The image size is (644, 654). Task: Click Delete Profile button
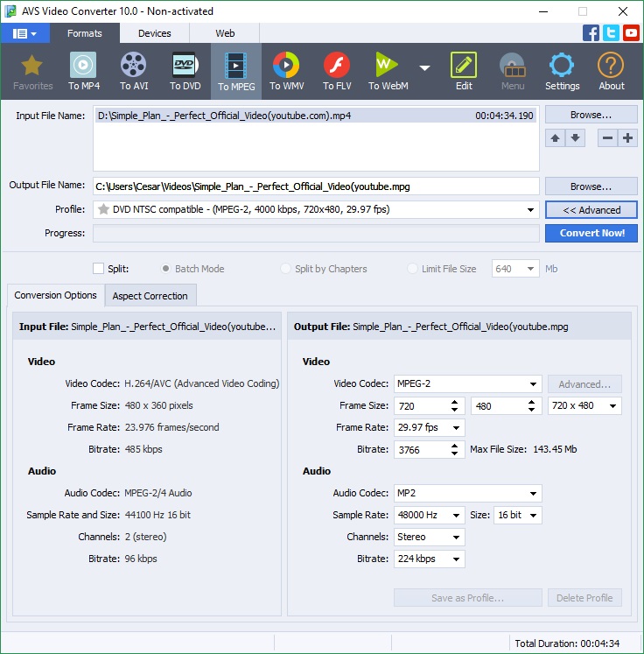coord(584,598)
